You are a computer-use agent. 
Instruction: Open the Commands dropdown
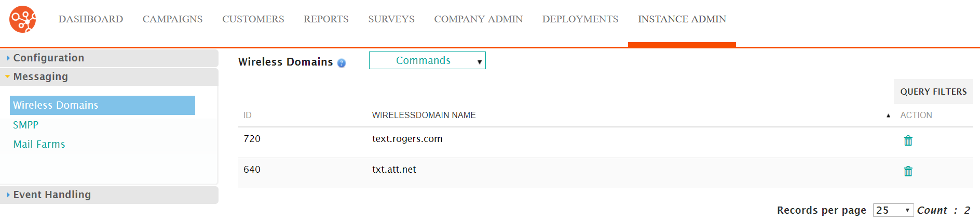point(427,60)
